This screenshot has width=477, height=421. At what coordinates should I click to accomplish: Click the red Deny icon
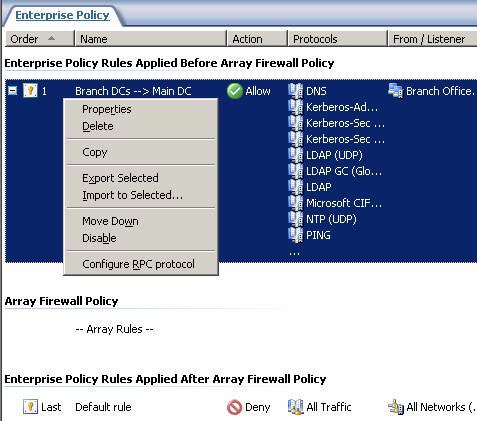pos(234,407)
